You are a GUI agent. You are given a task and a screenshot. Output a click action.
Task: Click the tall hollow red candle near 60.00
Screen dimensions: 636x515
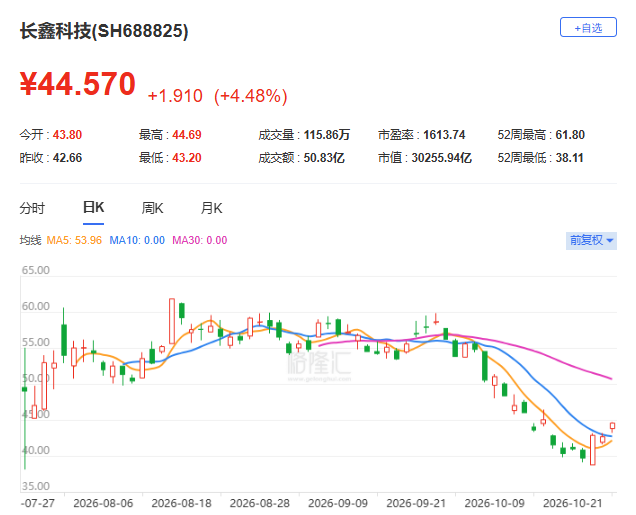pos(172,321)
